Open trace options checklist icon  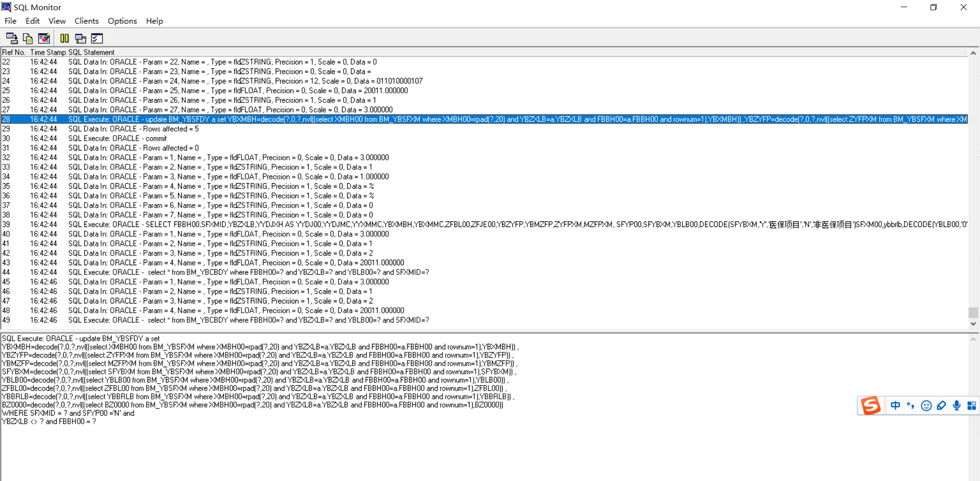(97, 38)
